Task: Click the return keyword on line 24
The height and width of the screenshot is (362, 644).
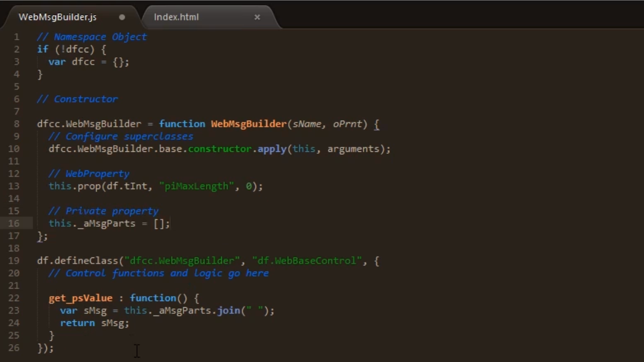Action: [77, 323]
